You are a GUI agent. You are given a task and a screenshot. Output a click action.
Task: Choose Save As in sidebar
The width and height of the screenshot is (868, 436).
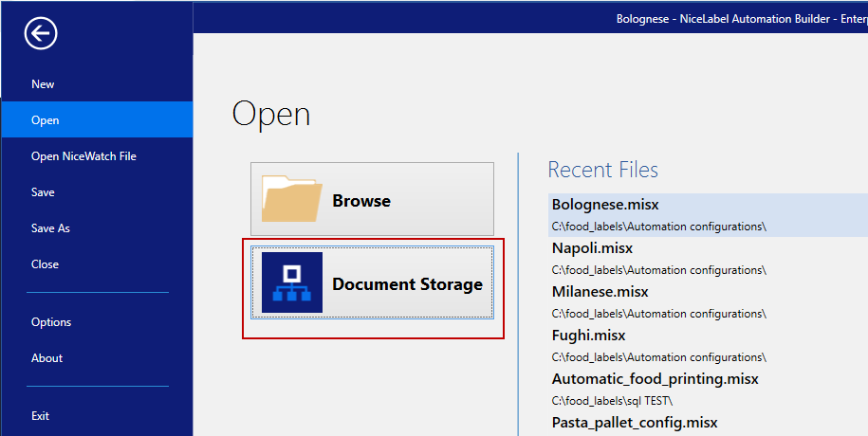click(50, 228)
